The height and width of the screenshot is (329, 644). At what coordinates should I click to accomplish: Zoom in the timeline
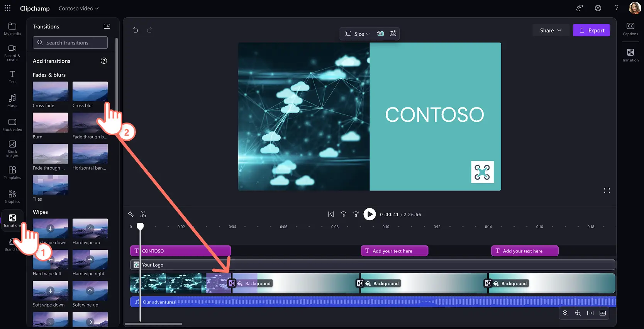(578, 313)
